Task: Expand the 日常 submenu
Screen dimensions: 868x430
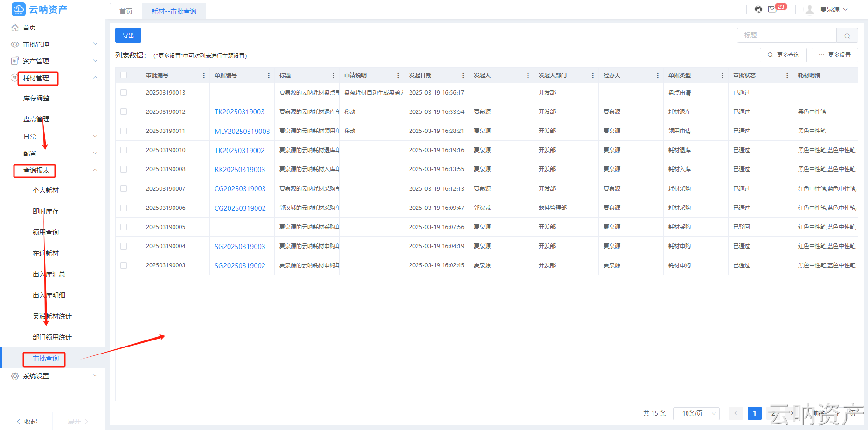Action: [x=95, y=136]
